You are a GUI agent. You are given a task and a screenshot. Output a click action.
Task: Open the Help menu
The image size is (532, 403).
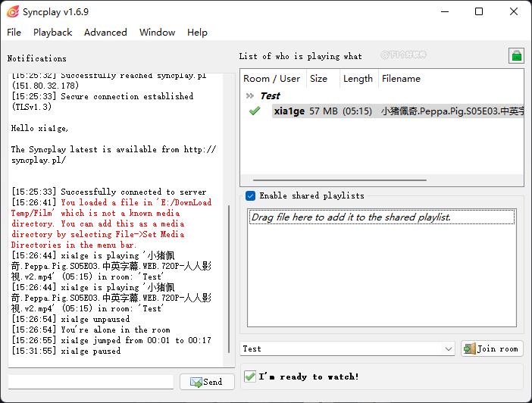click(197, 33)
